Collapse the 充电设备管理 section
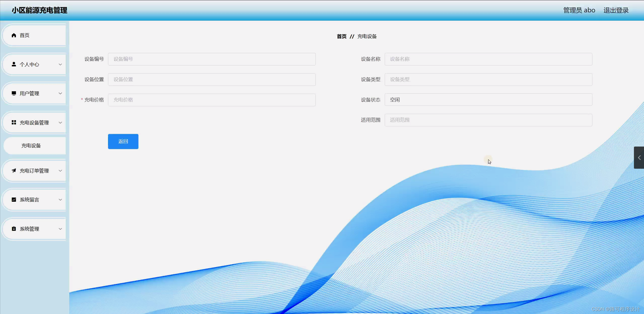This screenshot has height=314, width=644. coord(60,122)
